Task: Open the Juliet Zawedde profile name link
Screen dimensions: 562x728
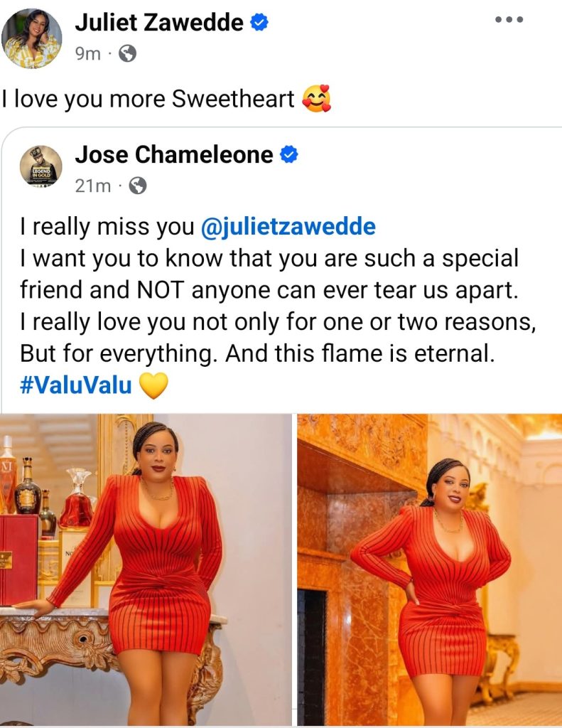Action: pyautogui.click(x=159, y=22)
